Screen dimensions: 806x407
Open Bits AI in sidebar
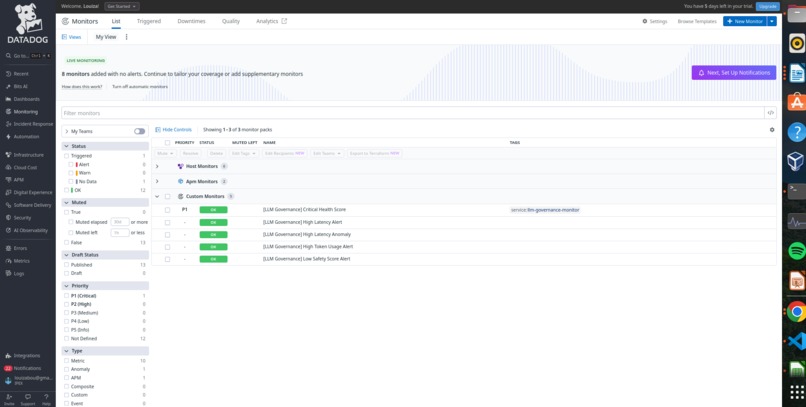(21, 86)
